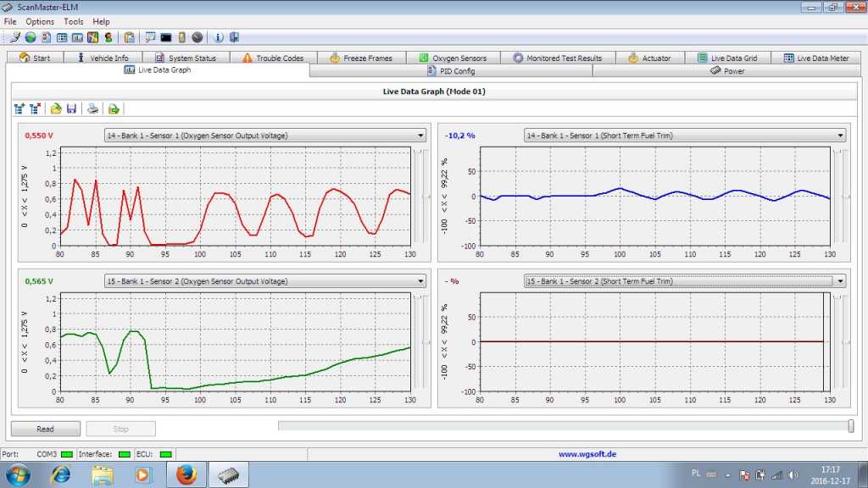Click the black terminal console icon in main toolbar
This screenshot has width=868, height=488.
(166, 37)
